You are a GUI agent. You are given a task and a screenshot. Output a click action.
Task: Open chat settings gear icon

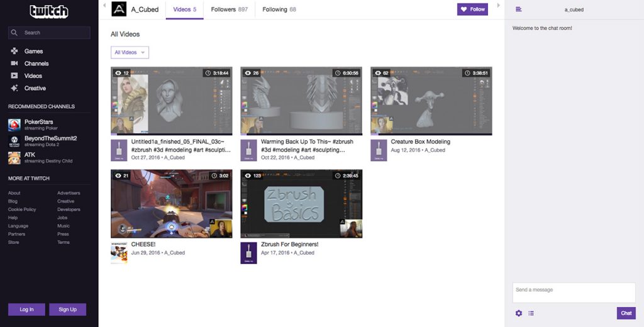point(519,313)
